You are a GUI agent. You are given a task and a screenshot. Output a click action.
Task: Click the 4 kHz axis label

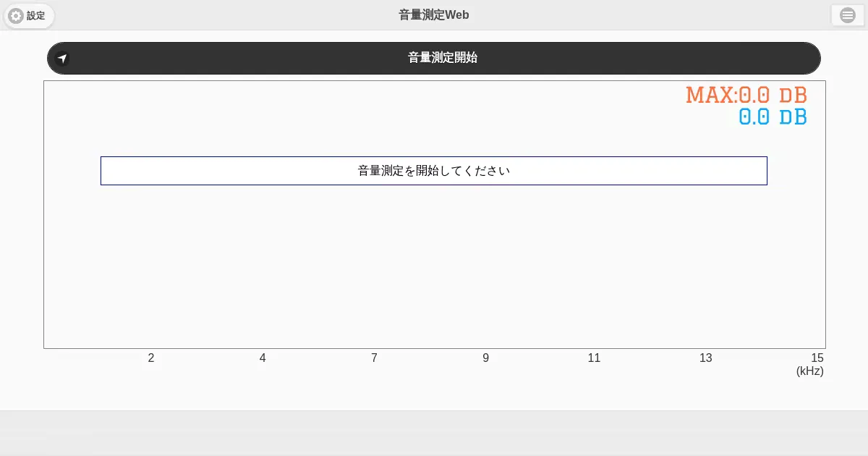coord(263,358)
